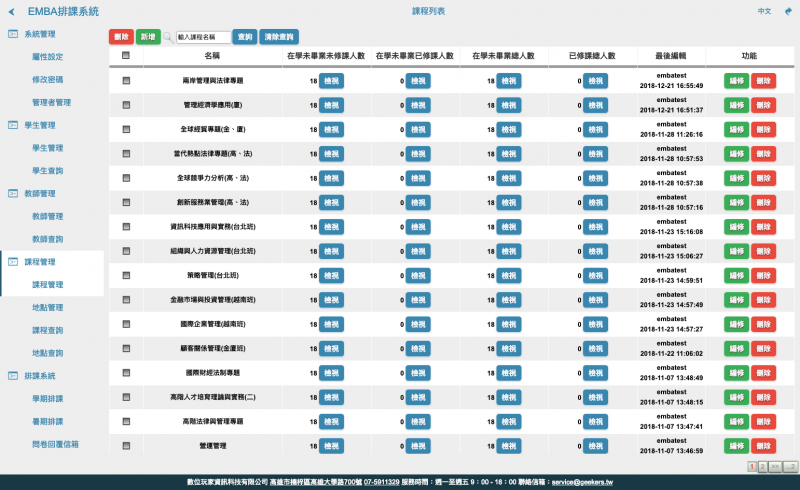The image size is (800, 490).
Task: Click the back arrow beside EMBA排課系統
Action: 11,11
